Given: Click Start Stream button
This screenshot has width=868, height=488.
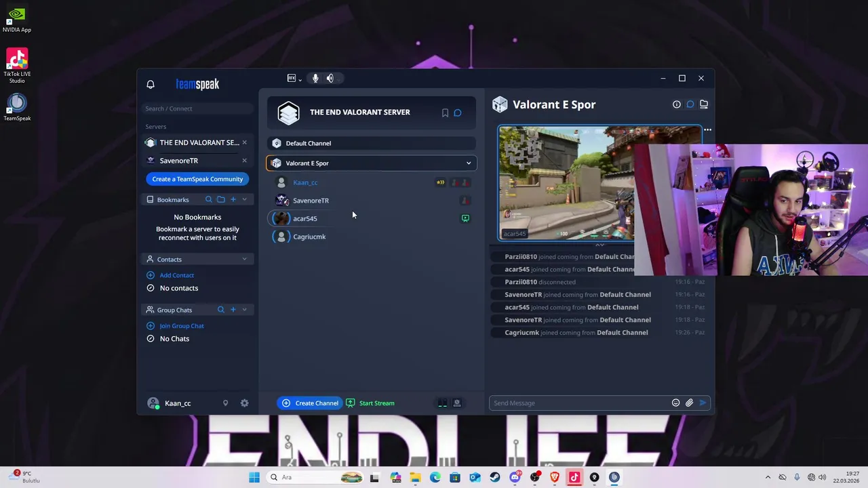Looking at the screenshot, I should [x=370, y=403].
